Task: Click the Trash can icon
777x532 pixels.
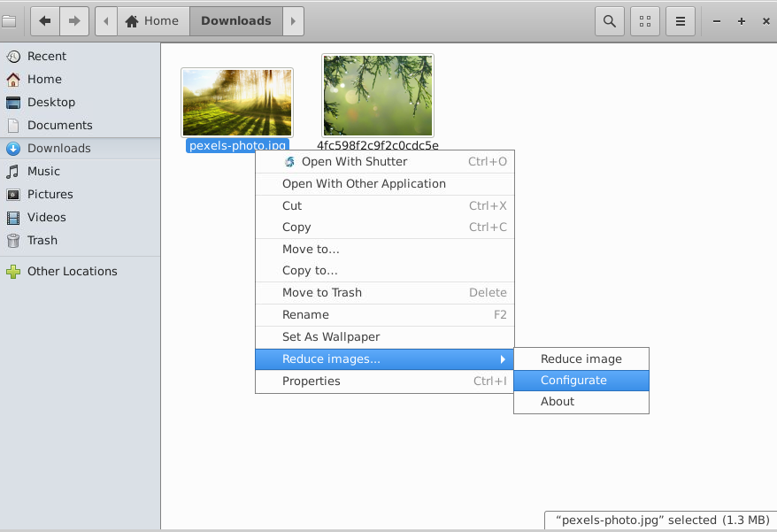Action: [x=13, y=241]
